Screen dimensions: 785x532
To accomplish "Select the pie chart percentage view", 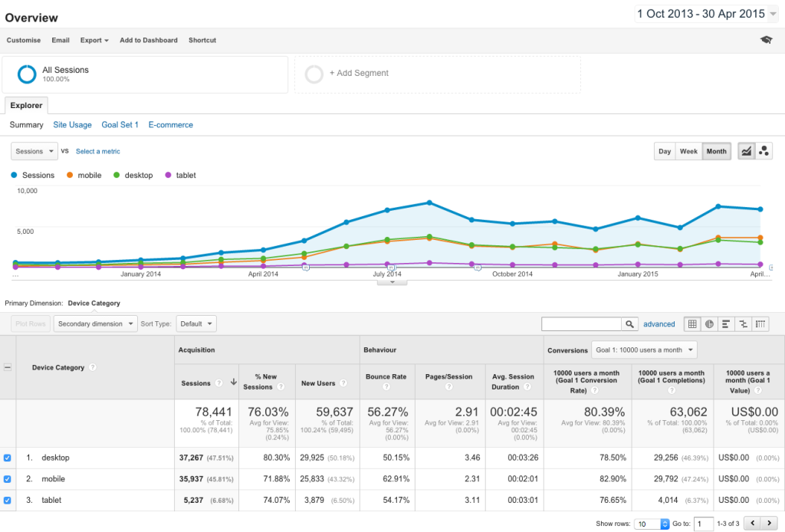I will [x=709, y=324].
